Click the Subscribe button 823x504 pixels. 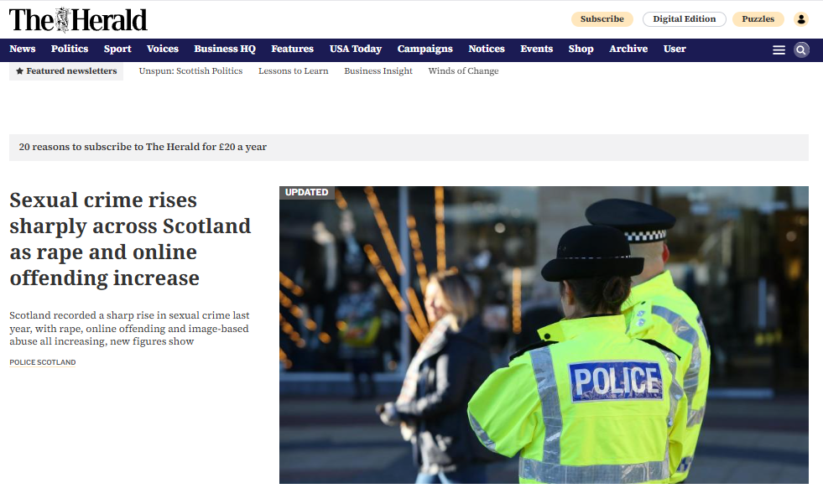pyautogui.click(x=602, y=19)
